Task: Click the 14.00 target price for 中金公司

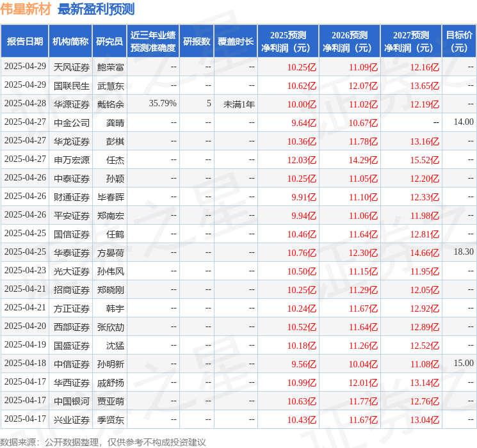Action: coord(464,122)
